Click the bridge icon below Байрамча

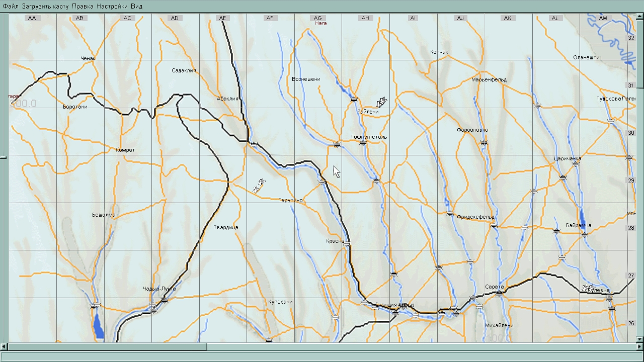584,234
